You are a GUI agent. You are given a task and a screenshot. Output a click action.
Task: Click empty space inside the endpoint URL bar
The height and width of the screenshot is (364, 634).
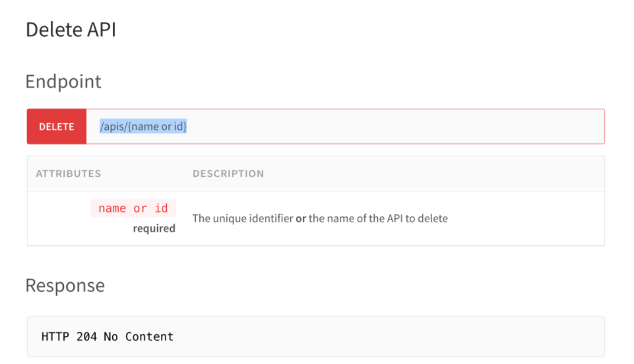[x=396, y=127]
